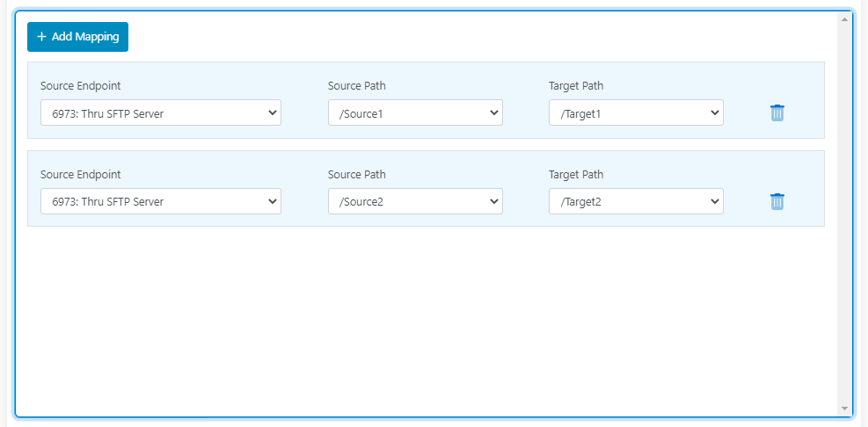The image size is (868, 427).
Task: Open Source Endpoint dropdown in second mapping row
Action: point(160,201)
